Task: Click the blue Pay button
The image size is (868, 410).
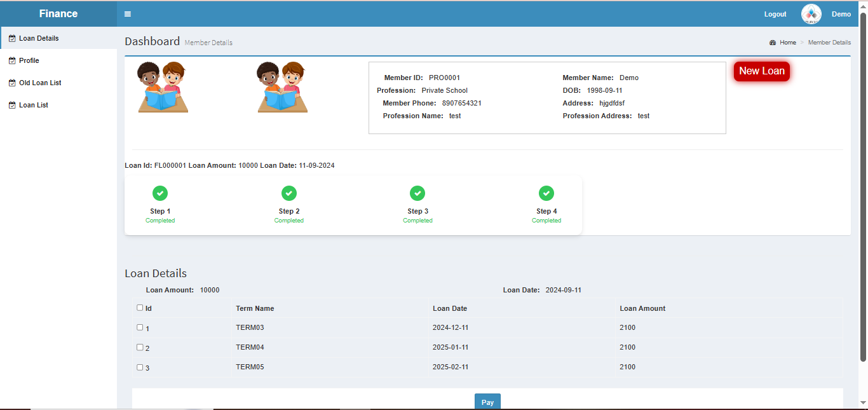Action: pos(487,402)
